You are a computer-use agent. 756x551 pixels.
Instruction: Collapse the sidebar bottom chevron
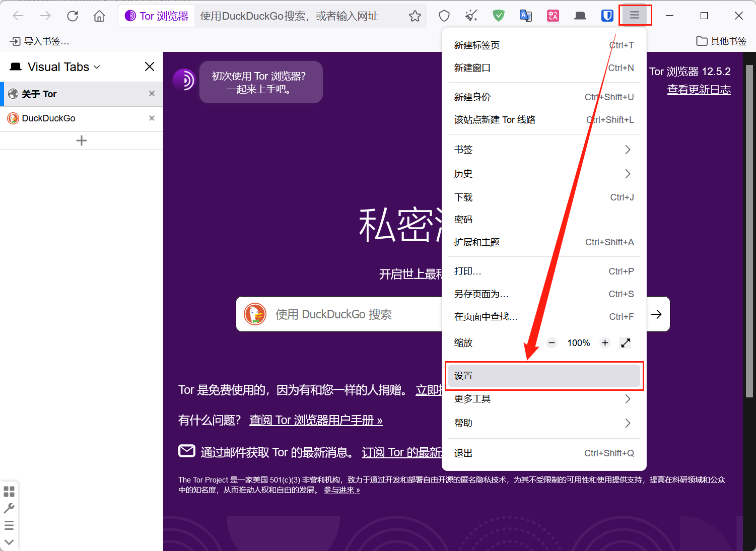(9, 542)
